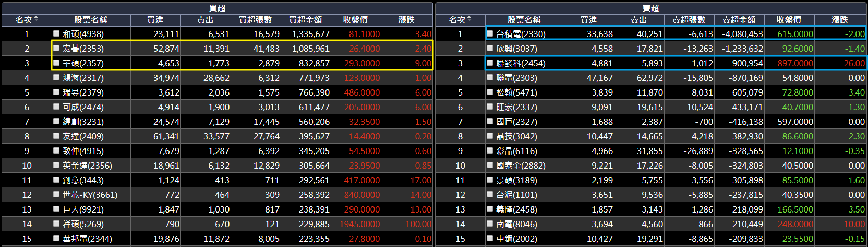Screen dimensions: 868x247
Task: Open the stock name 華邦電(2344)
Action: [87, 239]
